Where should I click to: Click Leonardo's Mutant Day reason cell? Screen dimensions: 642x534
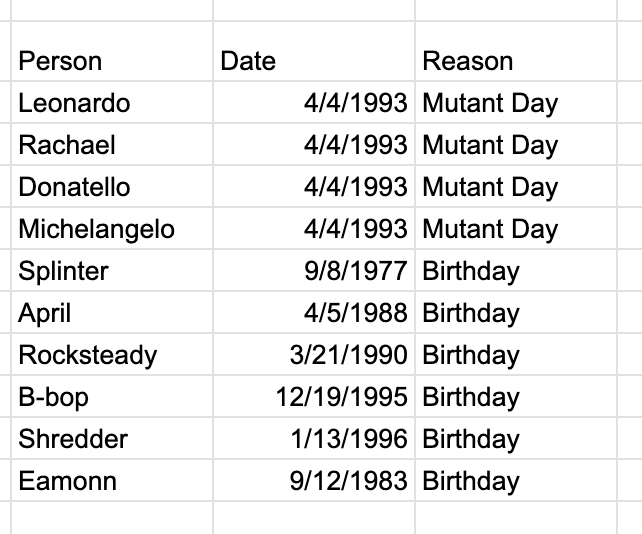tap(516, 102)
